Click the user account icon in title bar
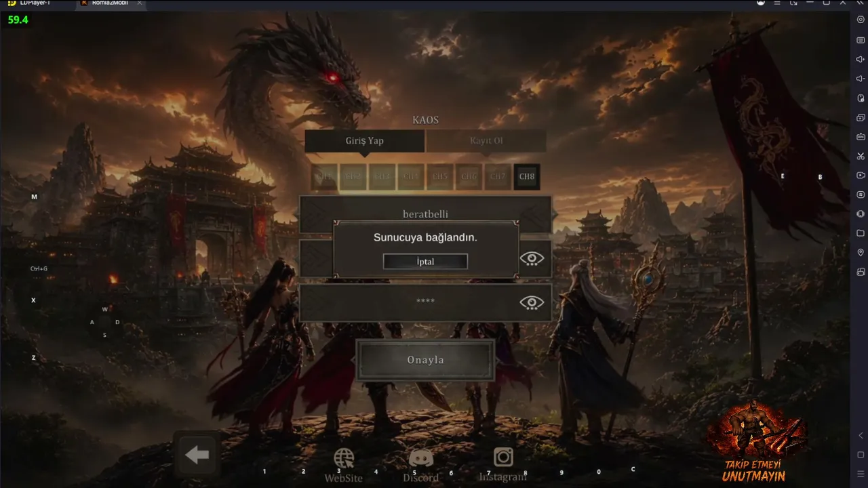This screenshot has width=868, height=488. tap(761, 3)
